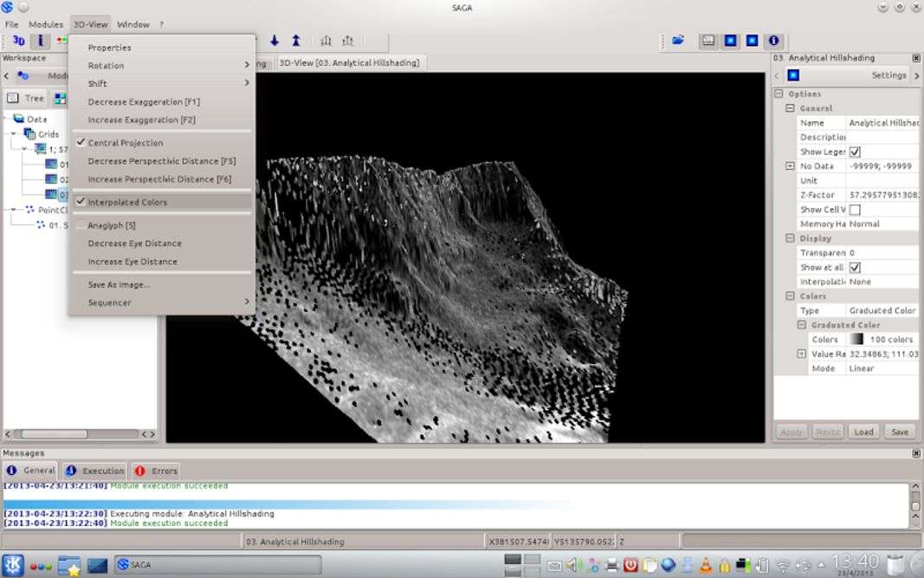Screen dimensions: 924x578
Task: Toggle Anaglyph [S] in the menu
Action: click(112, 225)
